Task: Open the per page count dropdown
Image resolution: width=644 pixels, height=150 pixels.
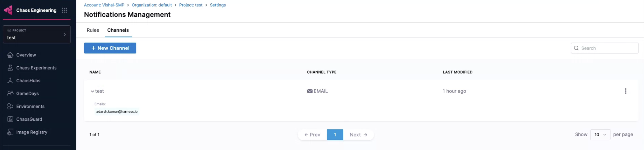Action: click(x=600, y=135)
